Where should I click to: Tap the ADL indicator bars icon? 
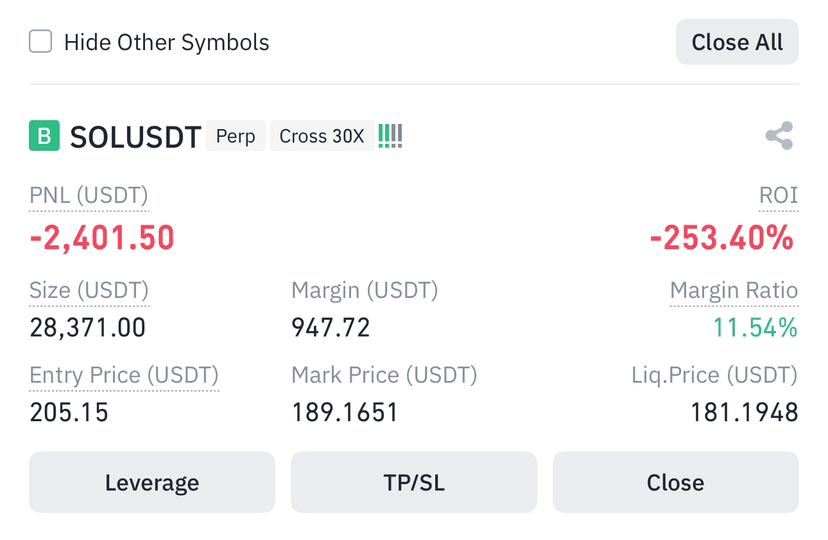[x=390, y=136]
